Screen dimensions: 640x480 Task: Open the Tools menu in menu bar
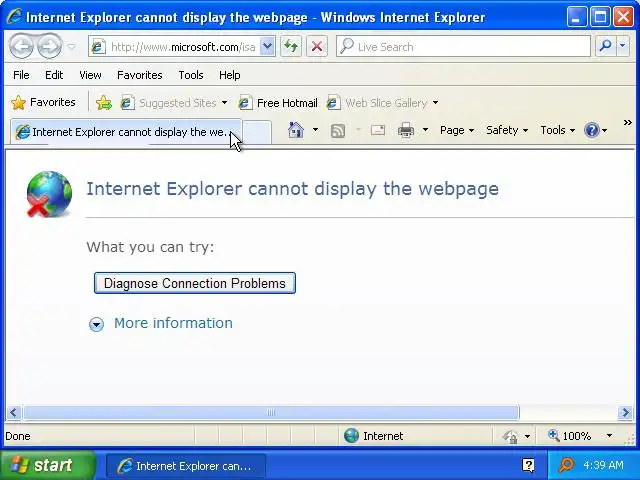(x=191, y=75)
